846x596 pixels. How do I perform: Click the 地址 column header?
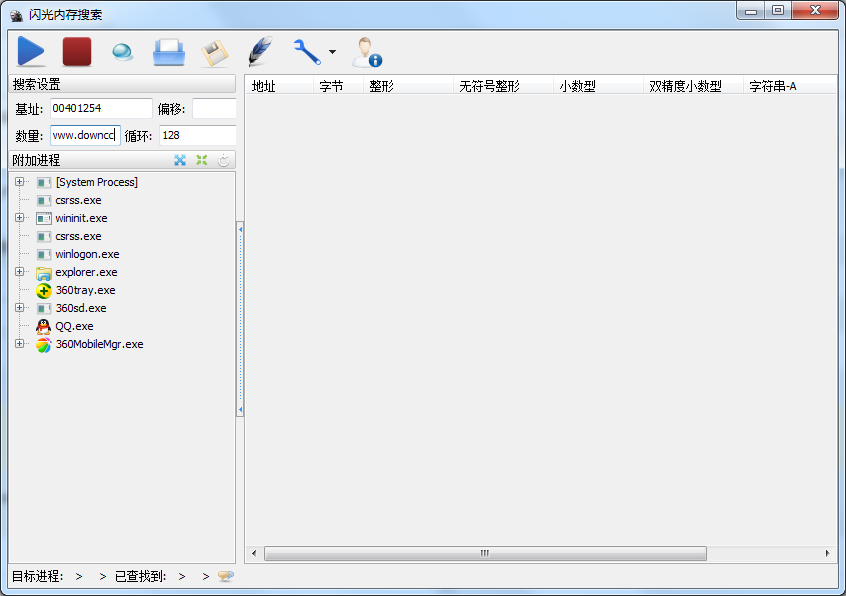(x=262, y=85)
